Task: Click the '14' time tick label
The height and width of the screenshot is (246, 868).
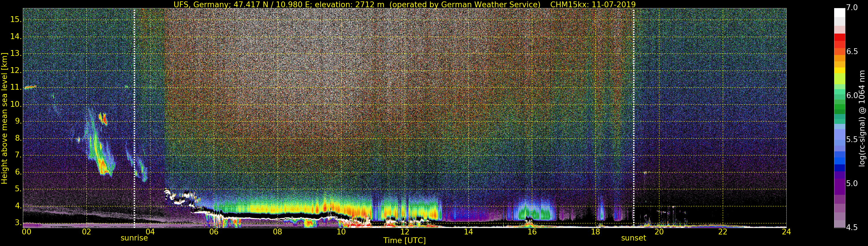Action: pyautogui.click(x=468, y=232)
